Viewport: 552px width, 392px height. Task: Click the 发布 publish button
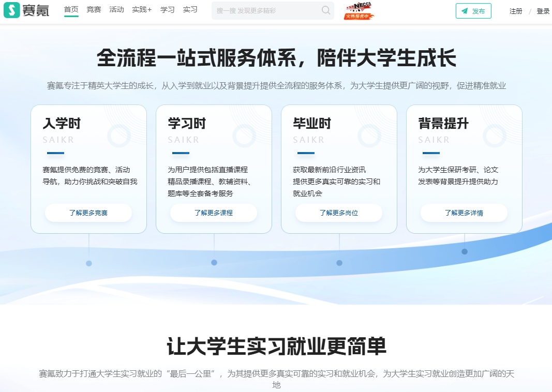point(473,11)
